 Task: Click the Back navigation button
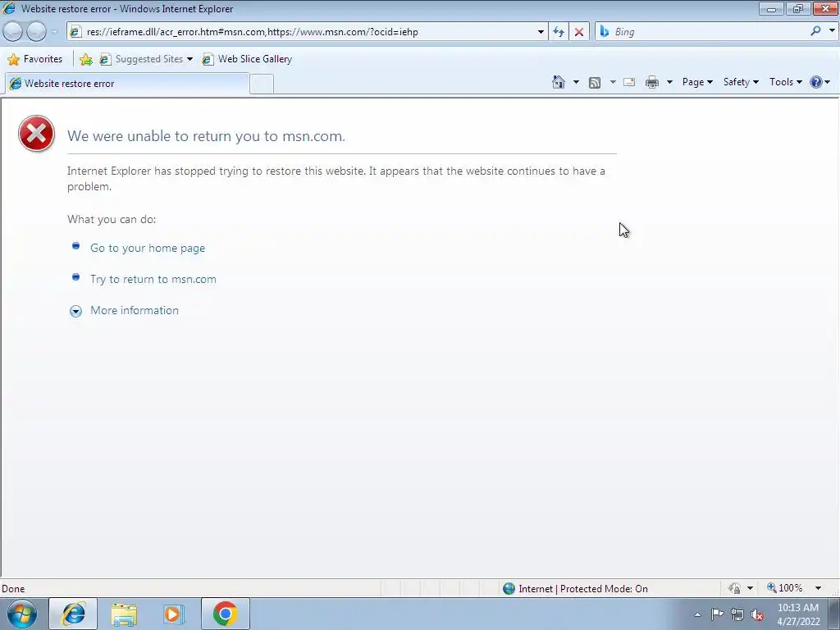tap(12, 32)
